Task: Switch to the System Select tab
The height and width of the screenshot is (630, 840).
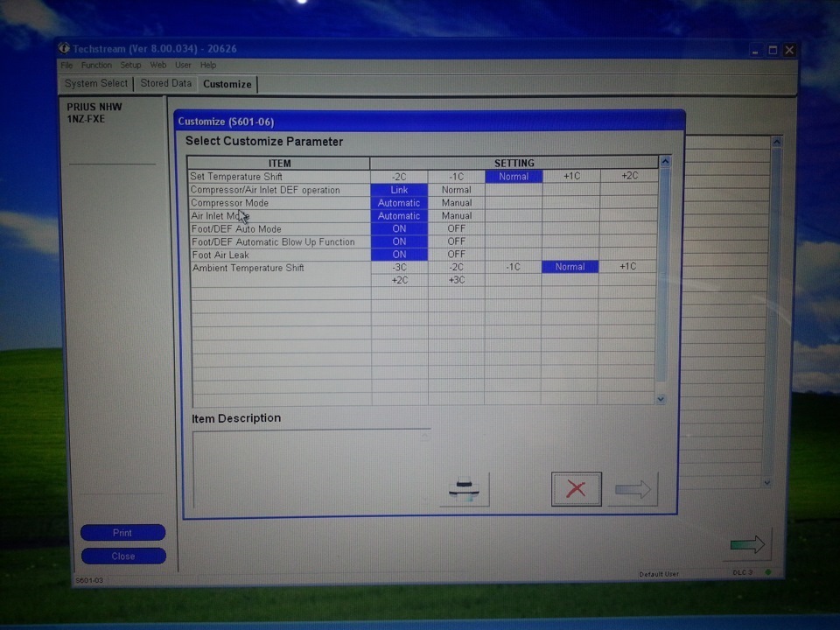Action: tap(96, 84)
